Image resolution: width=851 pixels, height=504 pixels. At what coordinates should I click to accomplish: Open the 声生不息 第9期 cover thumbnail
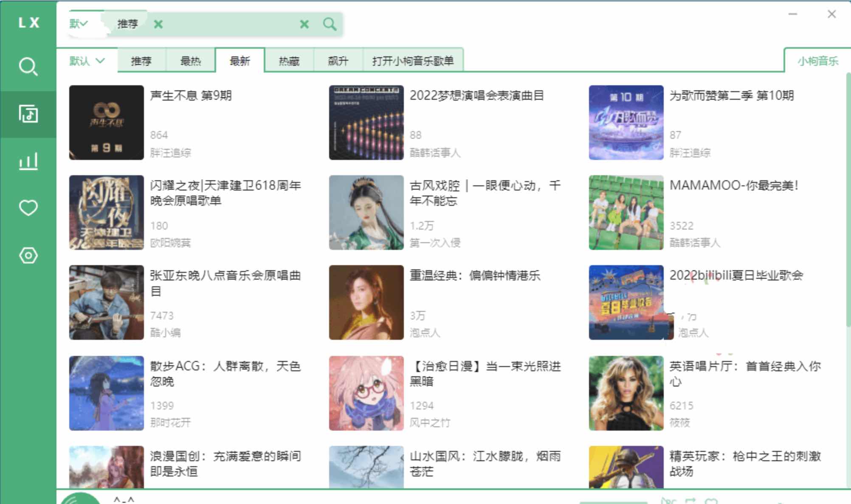[x=107, y=123]
